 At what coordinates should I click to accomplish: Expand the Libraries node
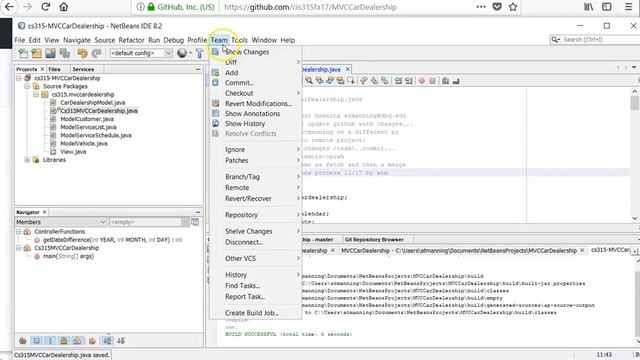(x=27, y=160)
